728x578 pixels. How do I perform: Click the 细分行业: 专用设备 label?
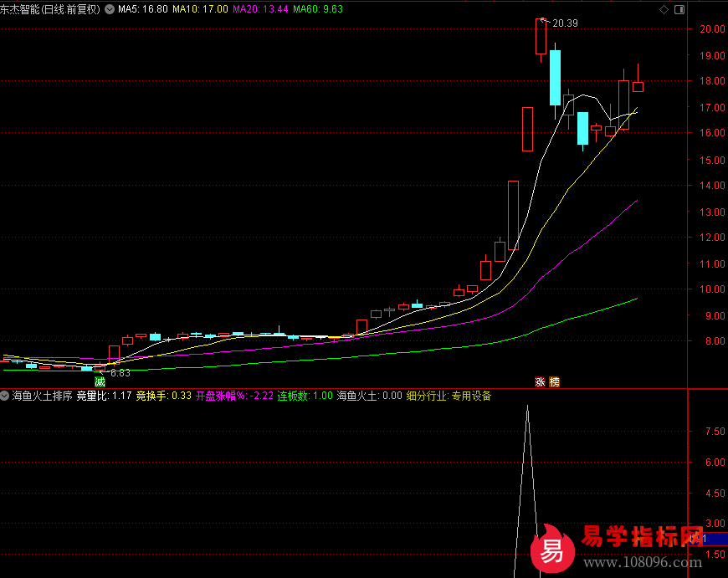coord(449,396)
